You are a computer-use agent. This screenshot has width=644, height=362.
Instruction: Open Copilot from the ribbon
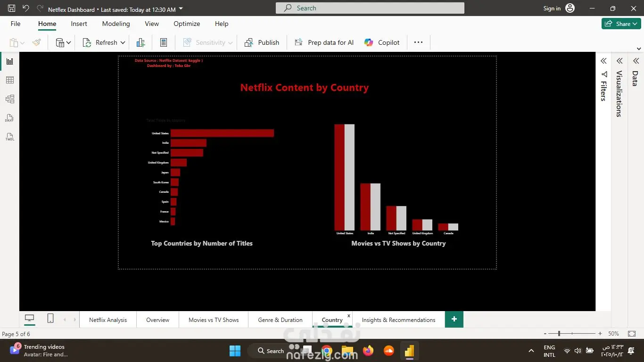tap(382, 42)
